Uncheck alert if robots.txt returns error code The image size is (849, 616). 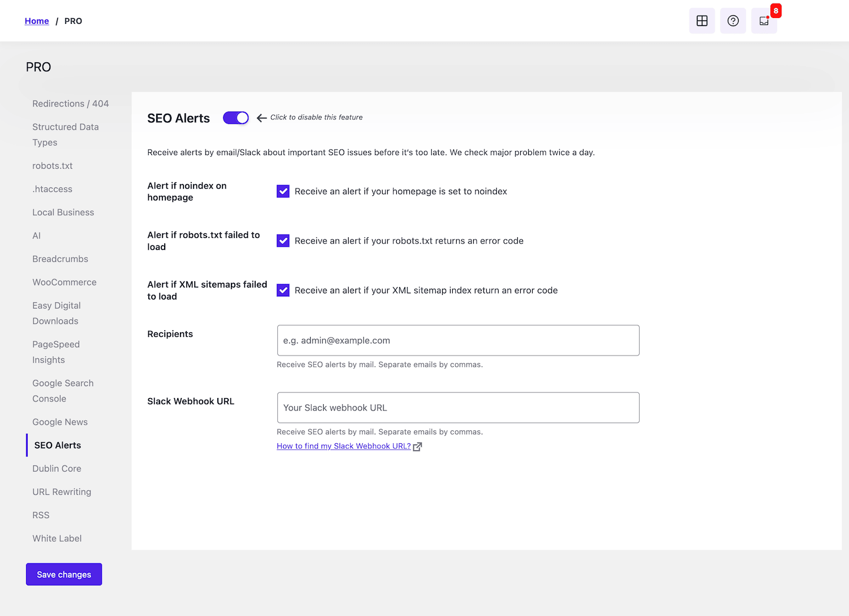pos(283,241)
